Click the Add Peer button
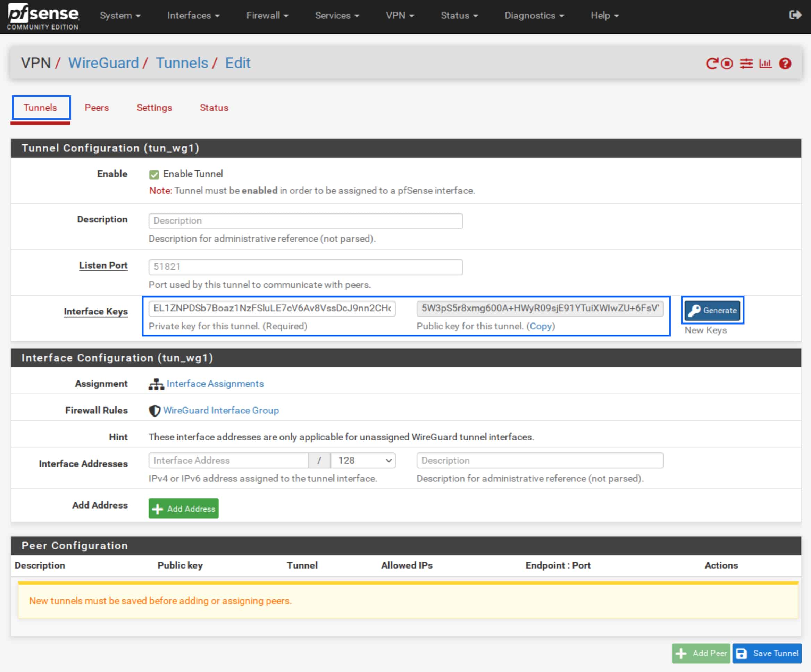This screenshot has width=811, height=672. tap(701, 654)
